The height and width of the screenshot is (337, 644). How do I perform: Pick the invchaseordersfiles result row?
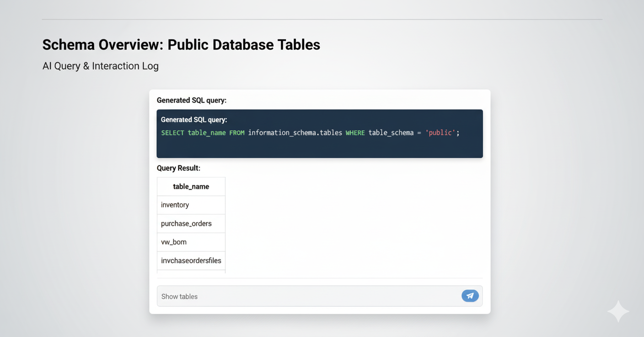pyautogui.click(x=191, y=261)
